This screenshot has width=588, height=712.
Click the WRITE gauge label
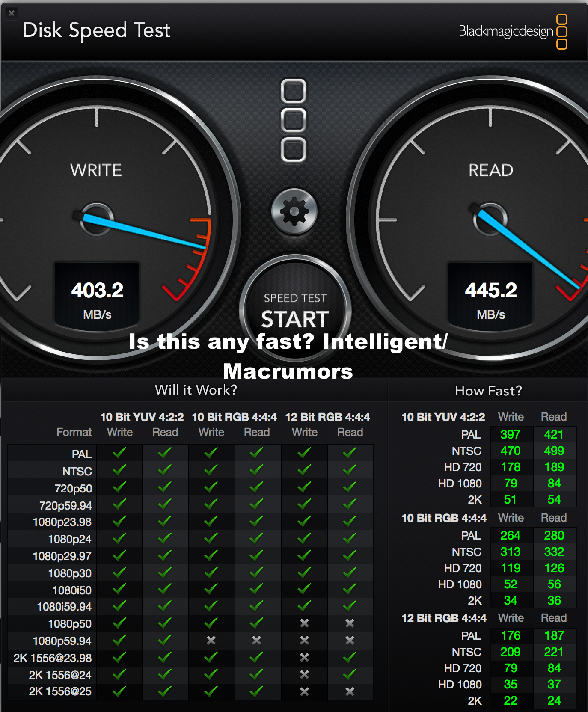(96, 170)
